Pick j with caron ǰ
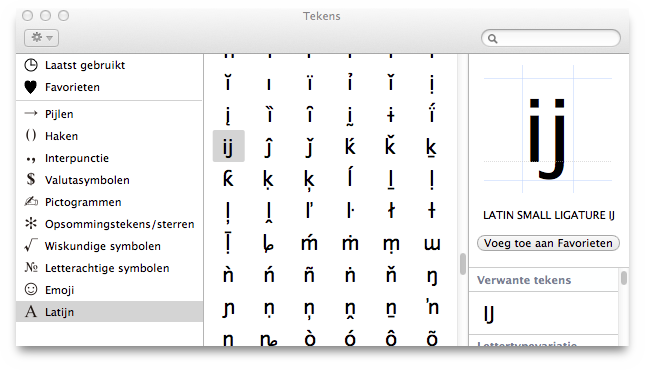This screenshot has height=370, width=645. click(x=309, y=147)
